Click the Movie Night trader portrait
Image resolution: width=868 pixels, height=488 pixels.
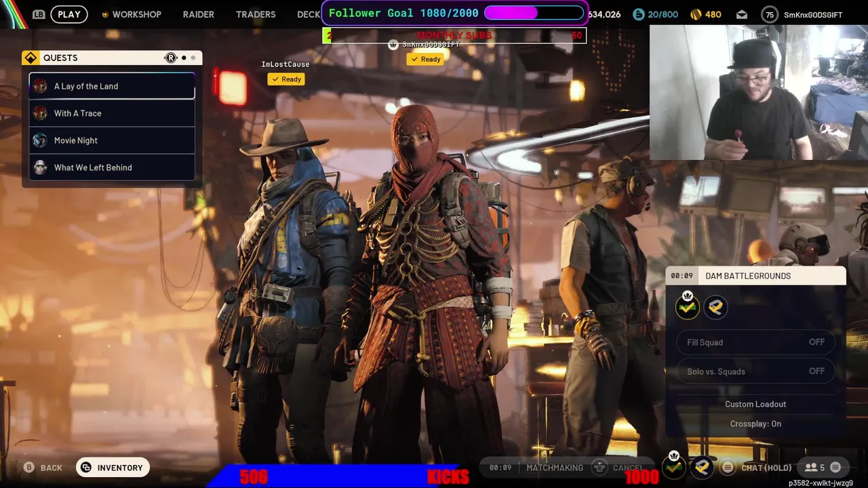click(x=40, y=140)
